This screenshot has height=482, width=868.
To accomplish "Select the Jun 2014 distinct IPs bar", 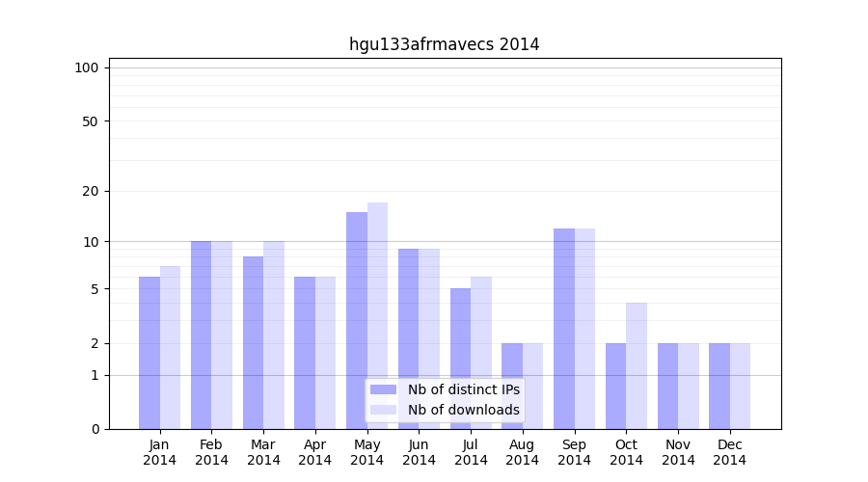I will [x=409, y=338].
